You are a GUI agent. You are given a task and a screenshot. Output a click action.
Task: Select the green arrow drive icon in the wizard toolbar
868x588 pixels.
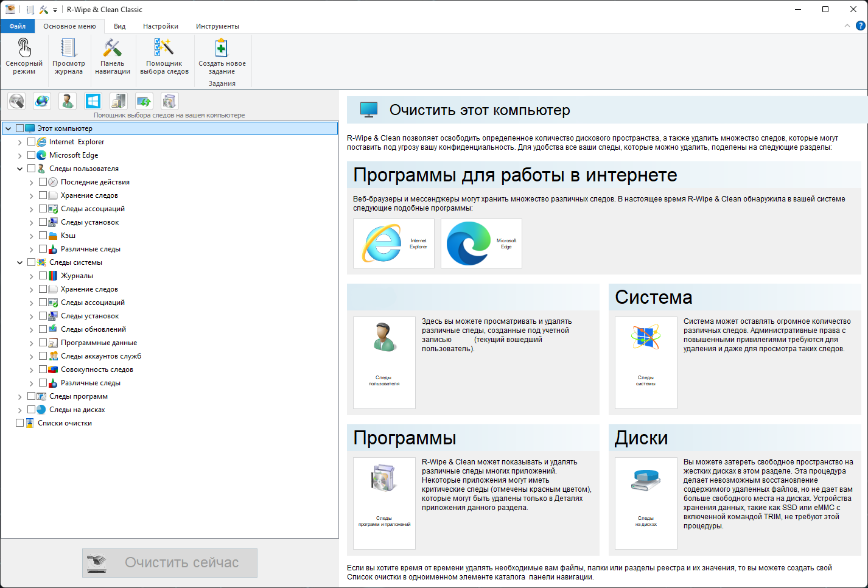point(144,101)
